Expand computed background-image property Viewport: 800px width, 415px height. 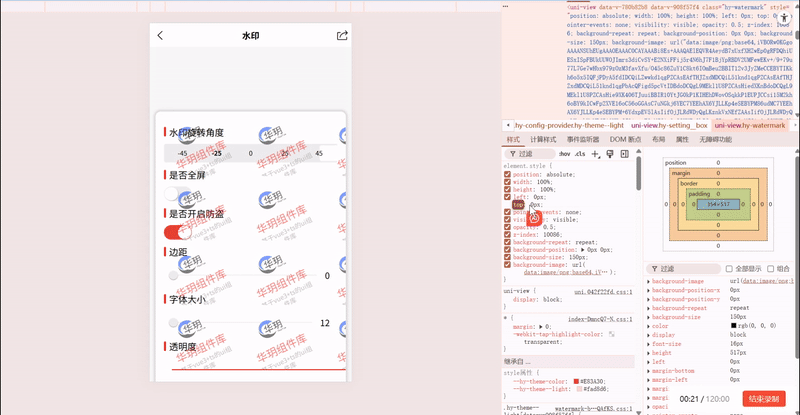[649, 281]
